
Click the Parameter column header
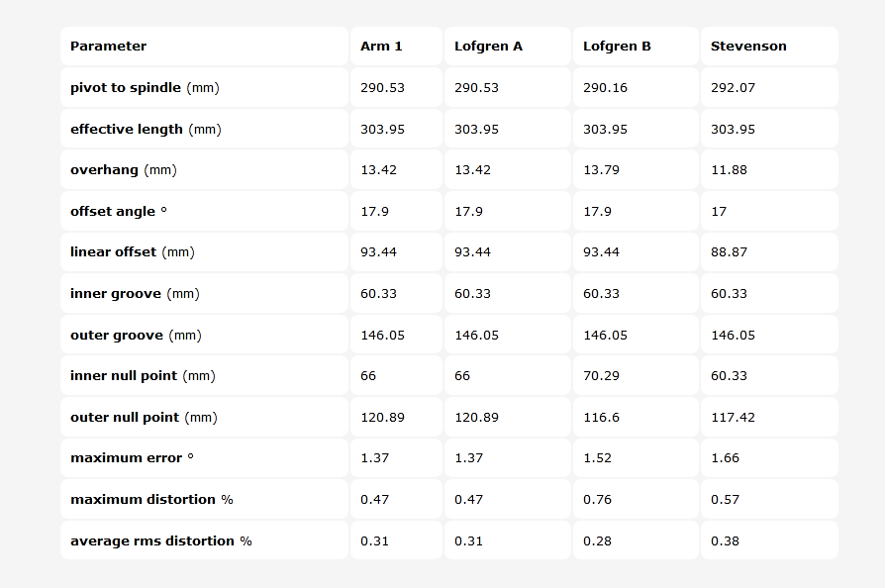[x=108, y=47]
